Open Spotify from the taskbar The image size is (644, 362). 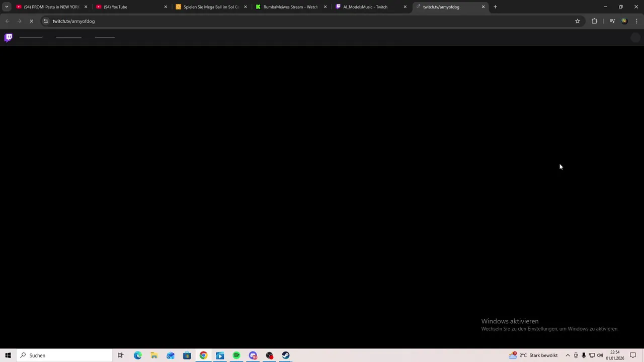tap(236, 355)
